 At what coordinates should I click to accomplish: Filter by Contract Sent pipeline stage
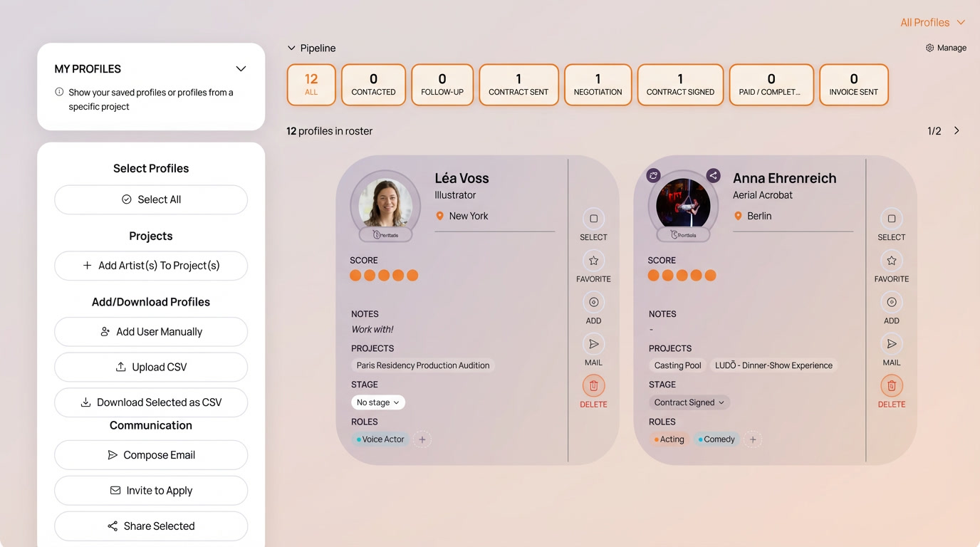click(518, 85)
